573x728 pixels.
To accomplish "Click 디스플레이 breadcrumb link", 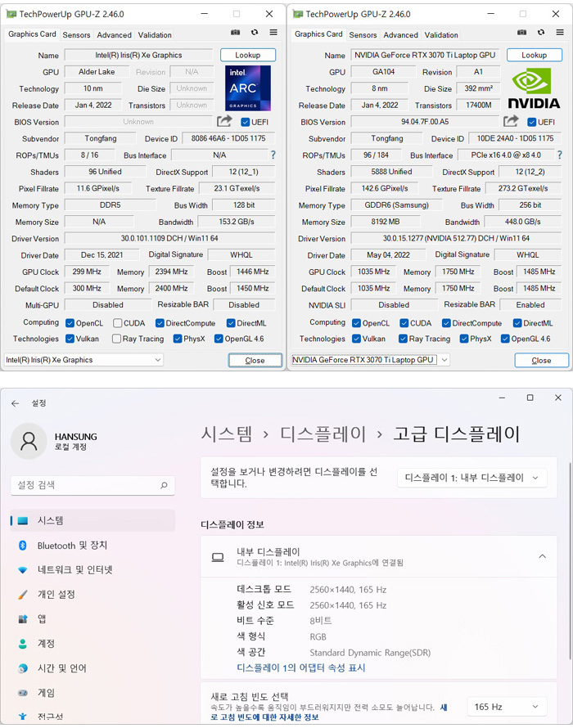I will (x=323, y=434).
